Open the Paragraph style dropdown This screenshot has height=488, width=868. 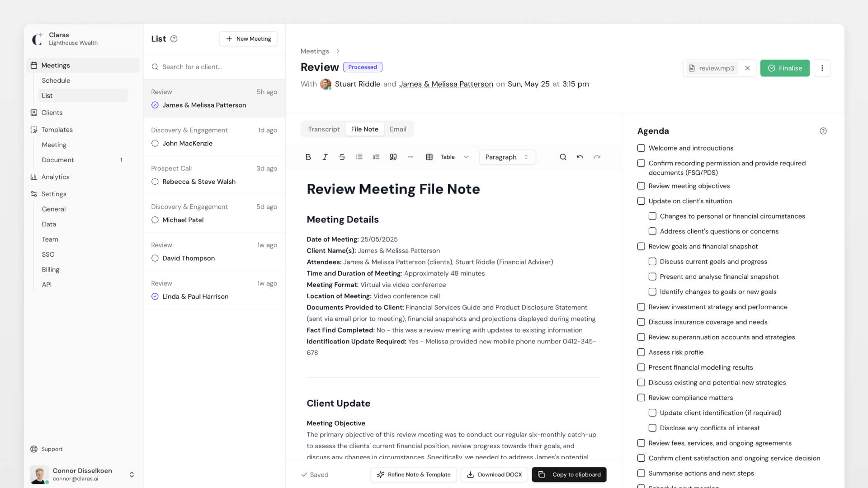point(507,157)
